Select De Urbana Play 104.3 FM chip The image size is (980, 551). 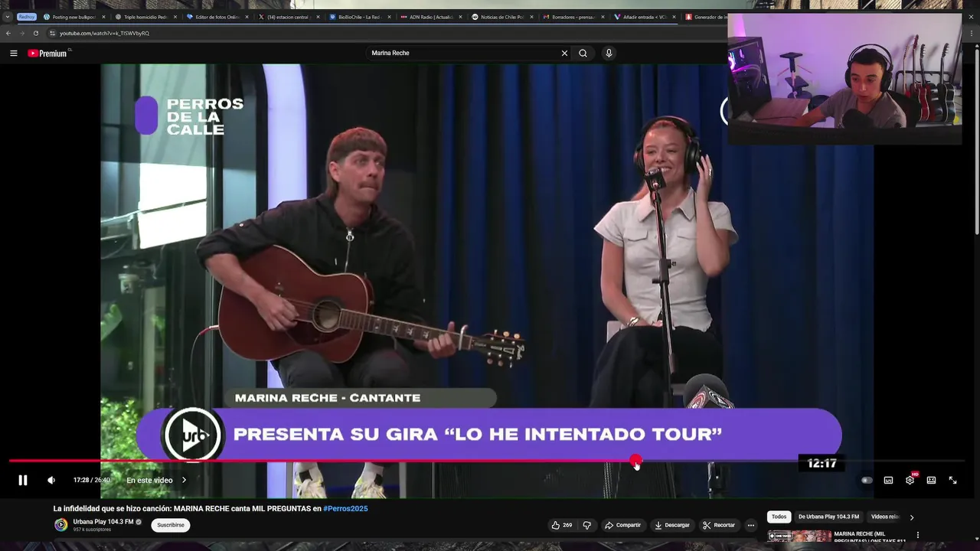pos(828,517)
